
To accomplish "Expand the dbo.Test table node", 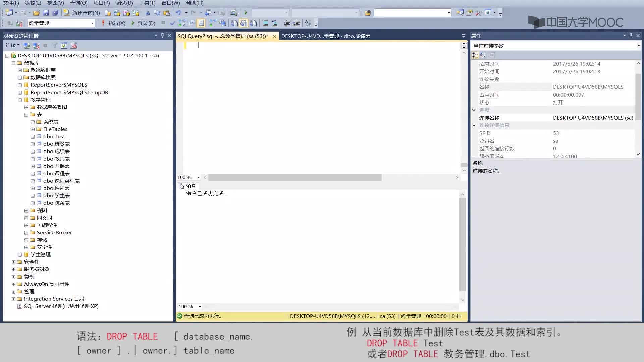I will coord(33,137).
